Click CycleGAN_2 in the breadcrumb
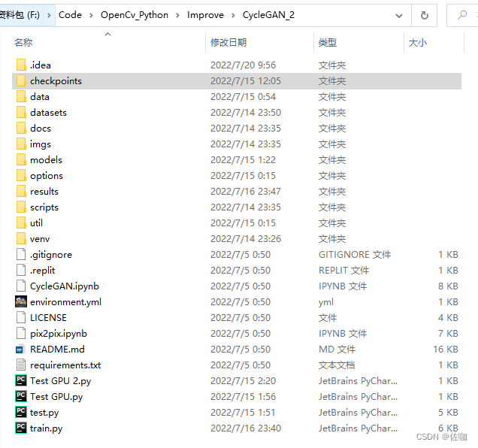 click(268, 14)
